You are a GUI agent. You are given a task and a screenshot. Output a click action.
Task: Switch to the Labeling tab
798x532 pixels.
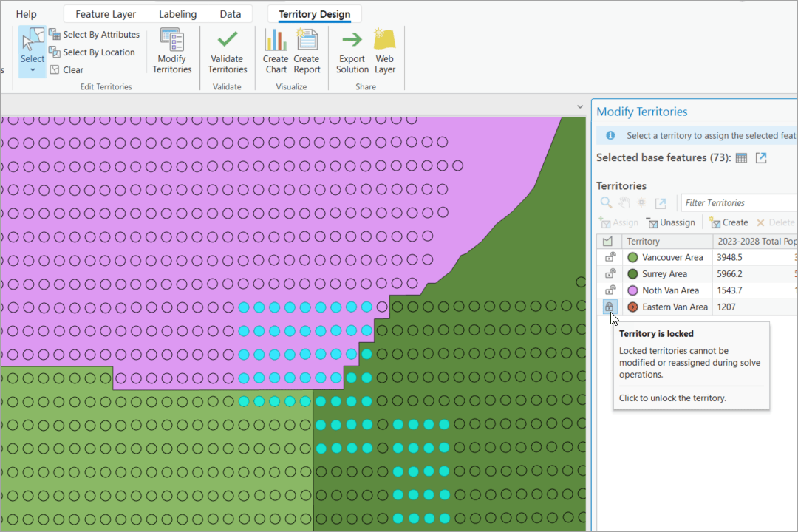177,14
